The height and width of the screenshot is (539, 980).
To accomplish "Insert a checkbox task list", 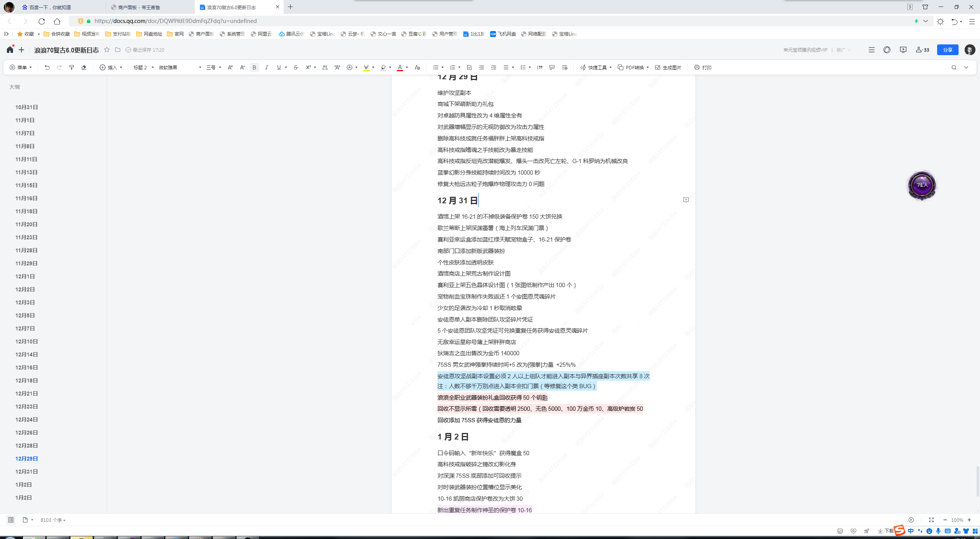I will pyautogui.click(x=469, y=67).
